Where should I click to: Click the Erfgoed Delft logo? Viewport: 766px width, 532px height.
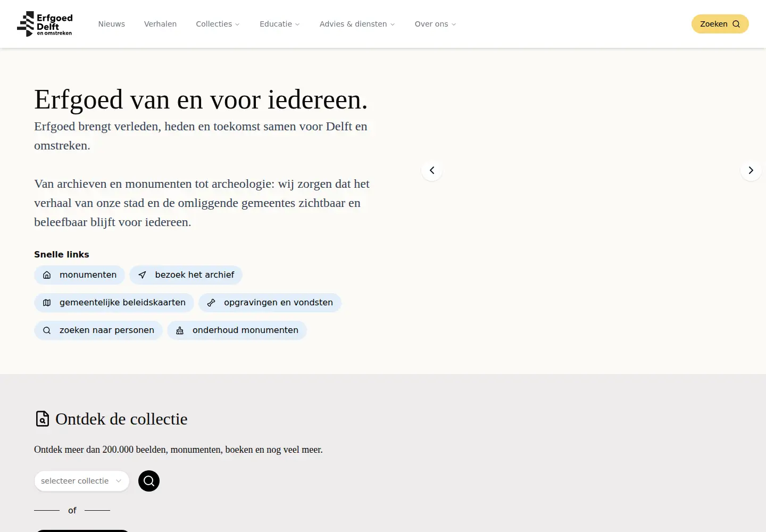click(45, 24)
